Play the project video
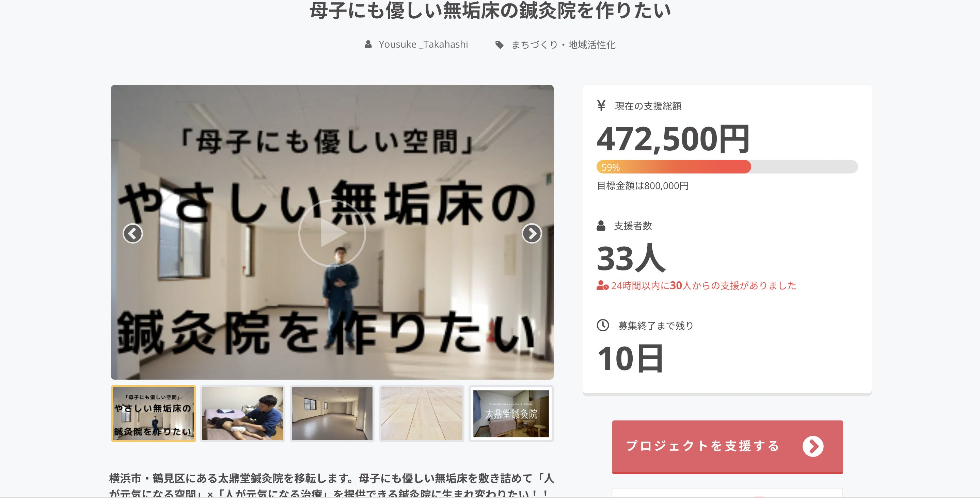The image size is (980, 498). [x=332, y=233]
